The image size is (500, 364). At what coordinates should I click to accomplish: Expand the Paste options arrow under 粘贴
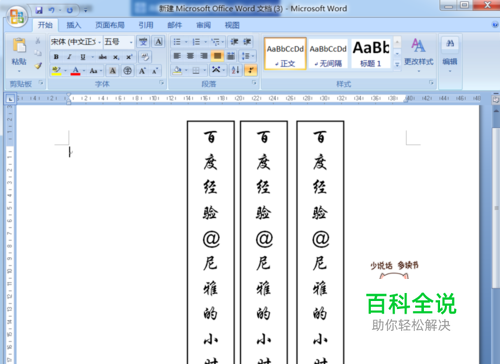click(x=19, y=71)
